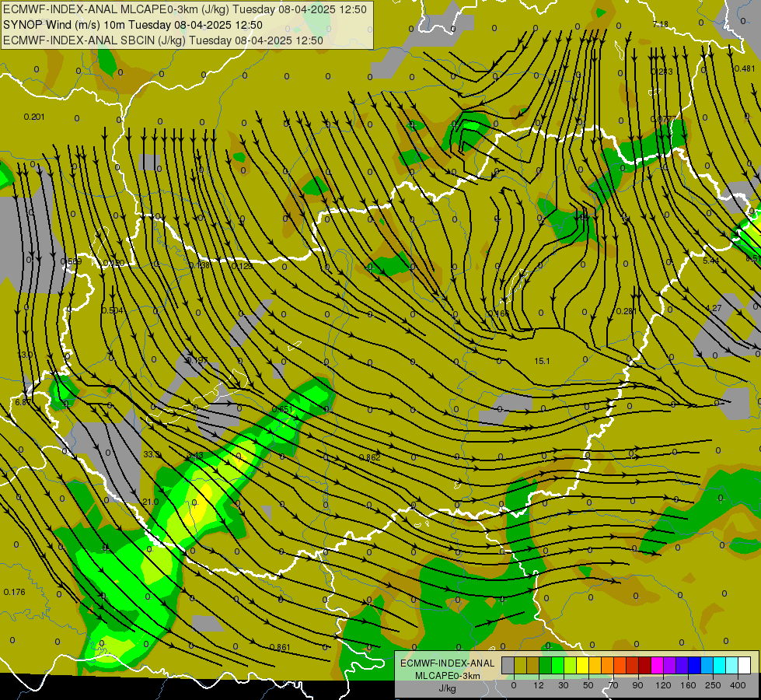Viewport: 761px width, 700px height.
Task: Pick the dark red legend swatch
Action: pyautogui.click(x=645, y=665)
